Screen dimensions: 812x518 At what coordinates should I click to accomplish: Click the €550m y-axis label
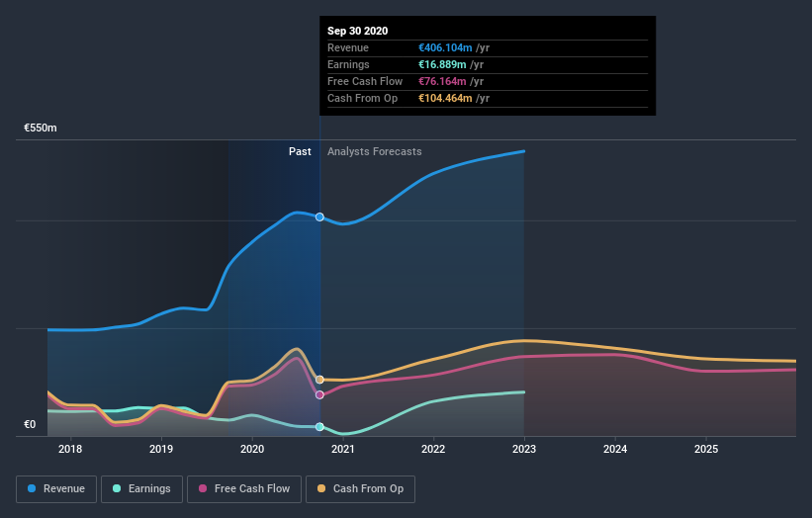[x=41, y=128]
